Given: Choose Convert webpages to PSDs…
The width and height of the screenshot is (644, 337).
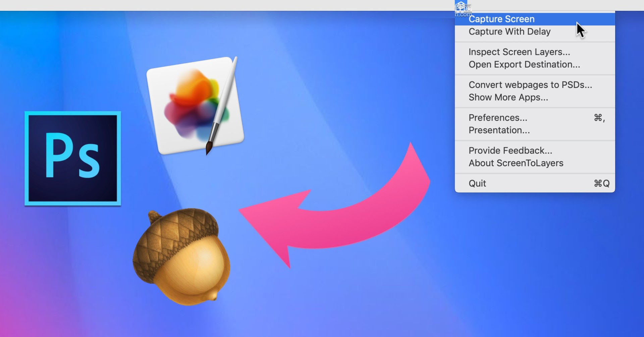Looking at the screenshot, I should pos(535,85).
